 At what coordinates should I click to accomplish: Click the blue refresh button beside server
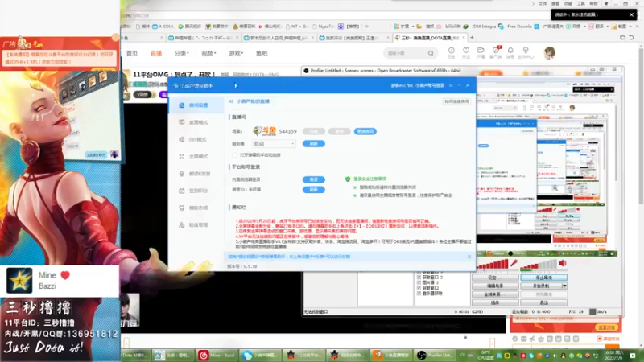pos(314,144)
